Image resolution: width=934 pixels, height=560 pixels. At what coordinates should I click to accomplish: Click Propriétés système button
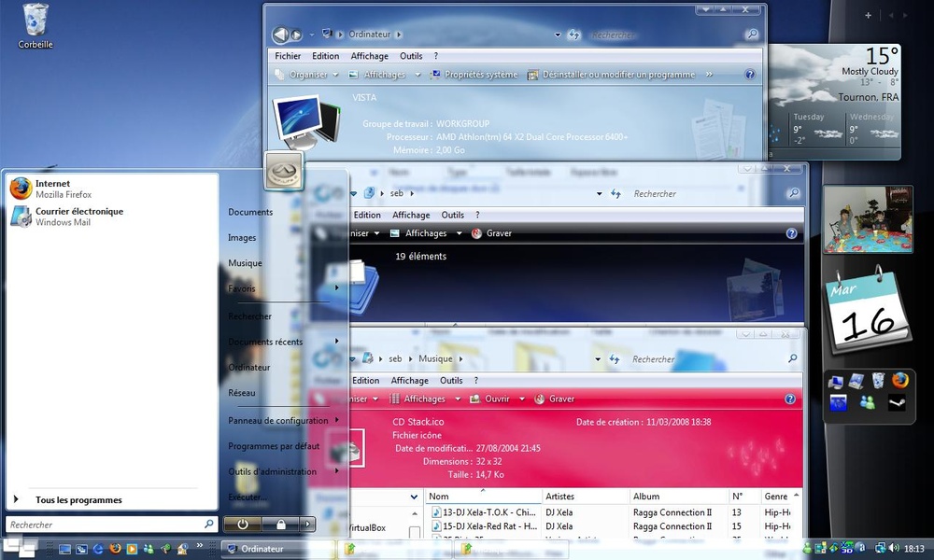pos(474,75)
